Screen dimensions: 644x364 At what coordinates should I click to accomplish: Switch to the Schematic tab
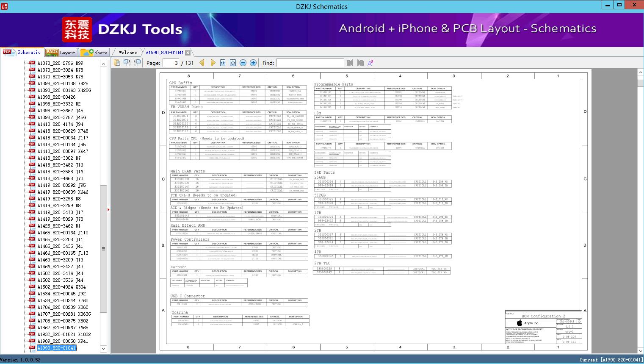[22, 52]
